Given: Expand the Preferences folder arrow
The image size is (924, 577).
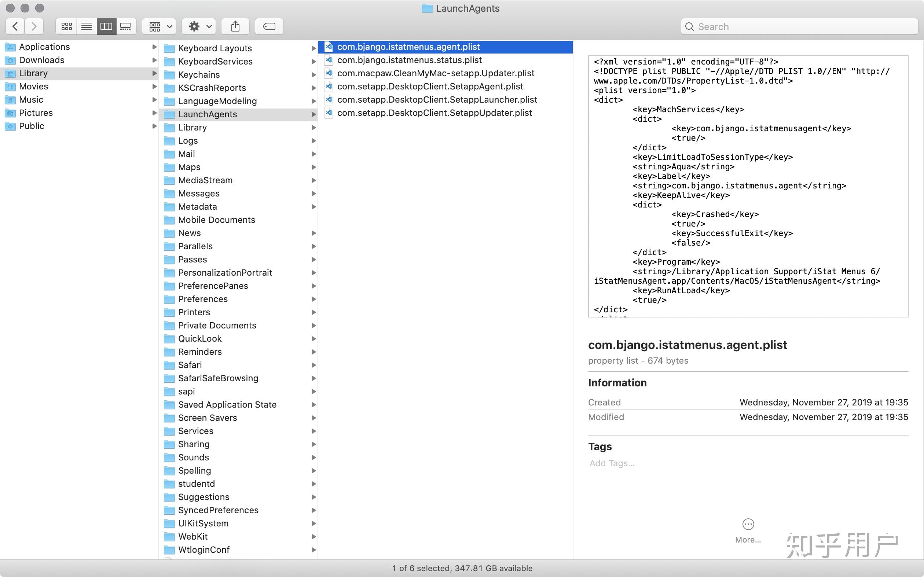Looking at the screenshot, I should [x=313, y=299].
